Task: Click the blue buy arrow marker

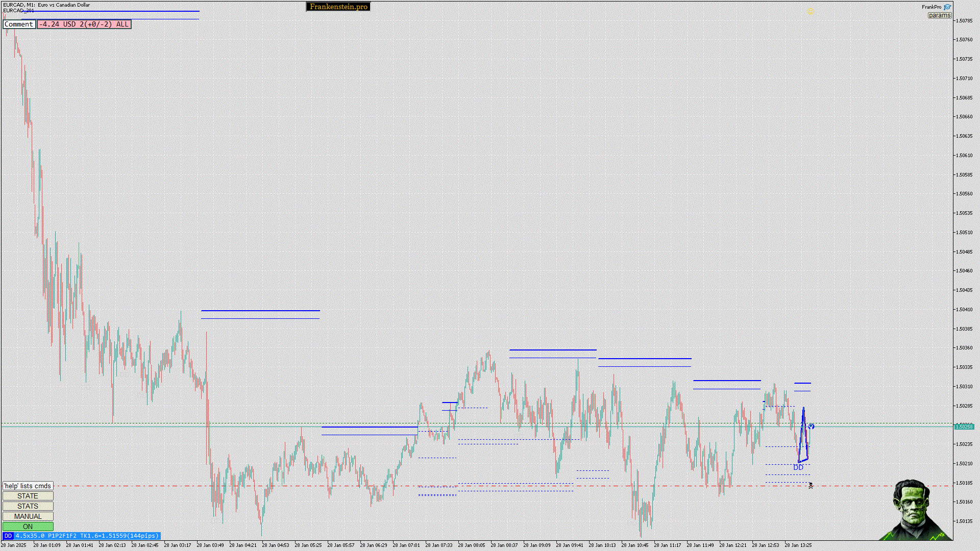Action: pos(812,426)
